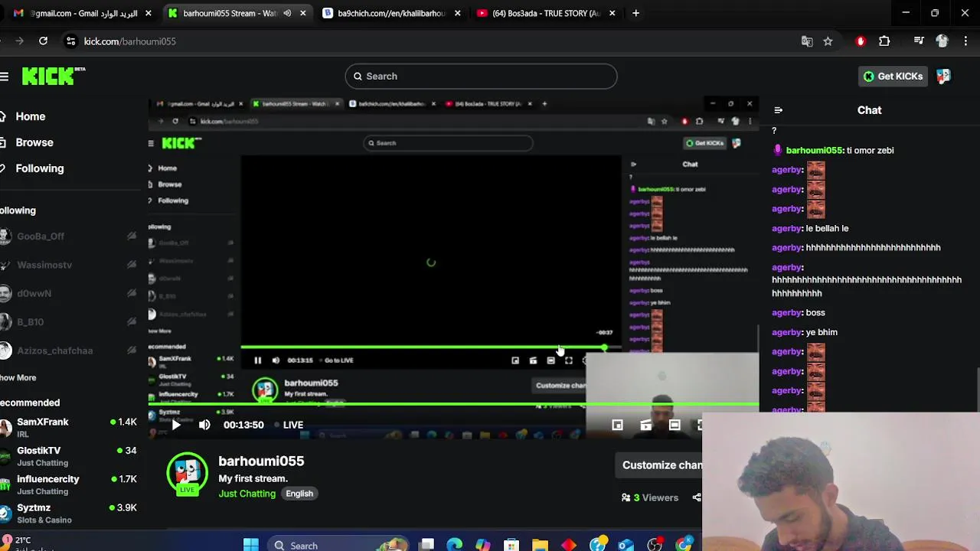Go to the Kick logo homepage
Screen dimensions: 980x551
[x=52, y=76]
